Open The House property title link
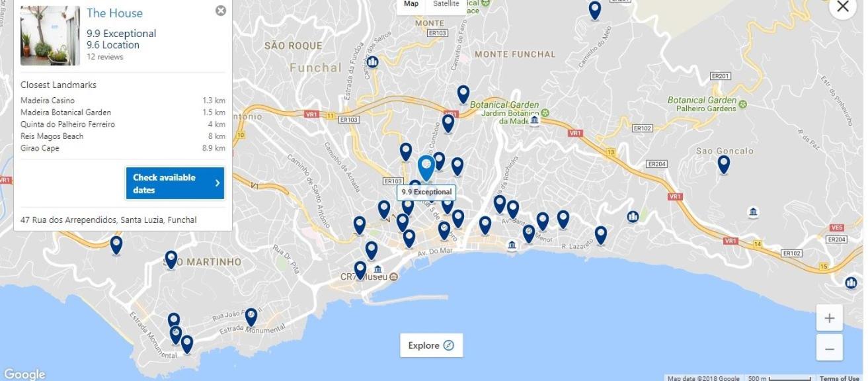 114,13
